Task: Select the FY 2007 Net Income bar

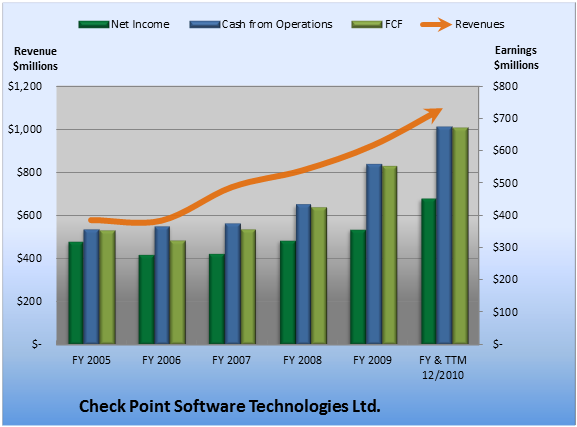Action: (x=217, y=299)
